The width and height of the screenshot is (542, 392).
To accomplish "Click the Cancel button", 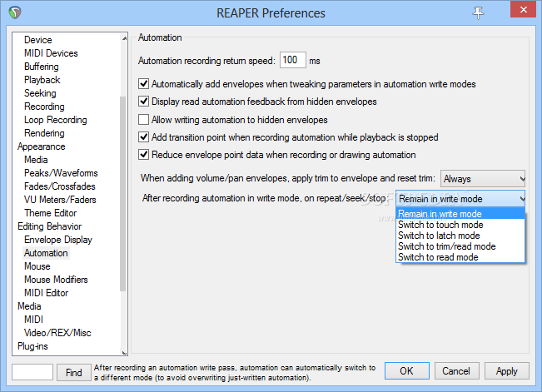I will click(x=456, y=371).
